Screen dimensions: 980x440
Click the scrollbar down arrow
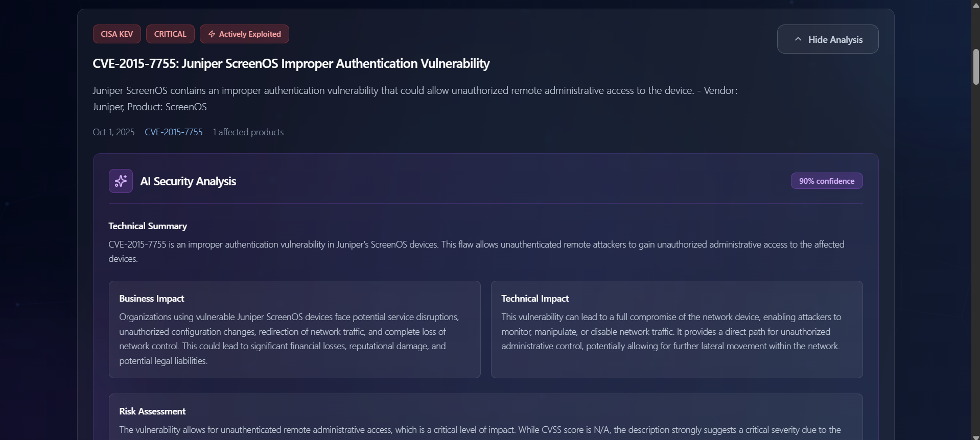point(976,437)
